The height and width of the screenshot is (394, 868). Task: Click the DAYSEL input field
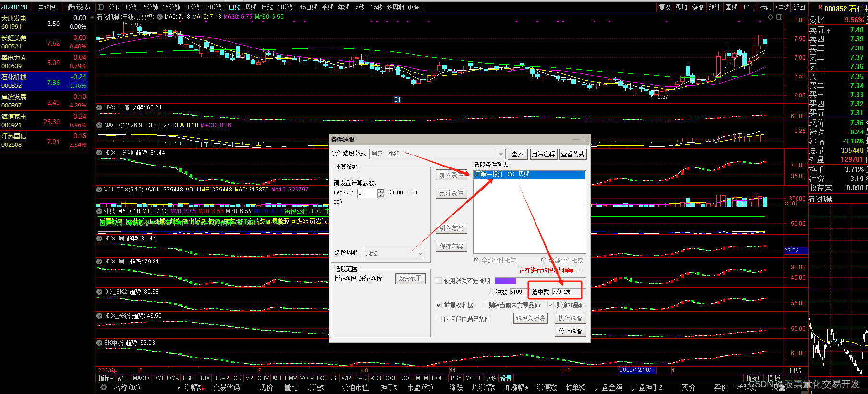point(368,193)
